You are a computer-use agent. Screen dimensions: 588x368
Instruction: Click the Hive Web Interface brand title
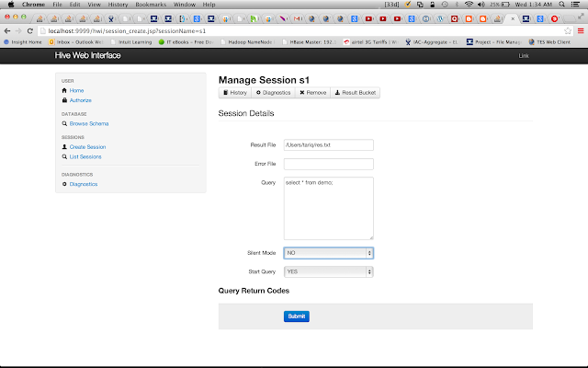tap(88, 55)
